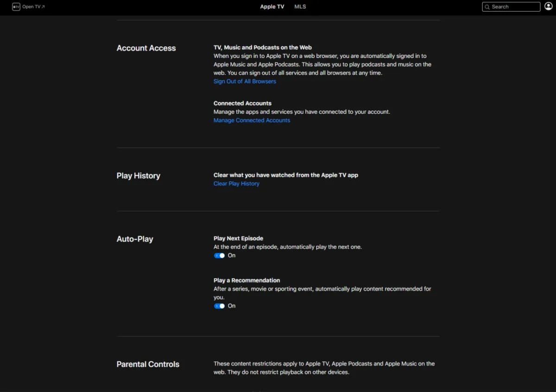Viewport: 556px width, 392px height.
Task: Click 'Play a Recommendation' label
Action: coord(246,280)
